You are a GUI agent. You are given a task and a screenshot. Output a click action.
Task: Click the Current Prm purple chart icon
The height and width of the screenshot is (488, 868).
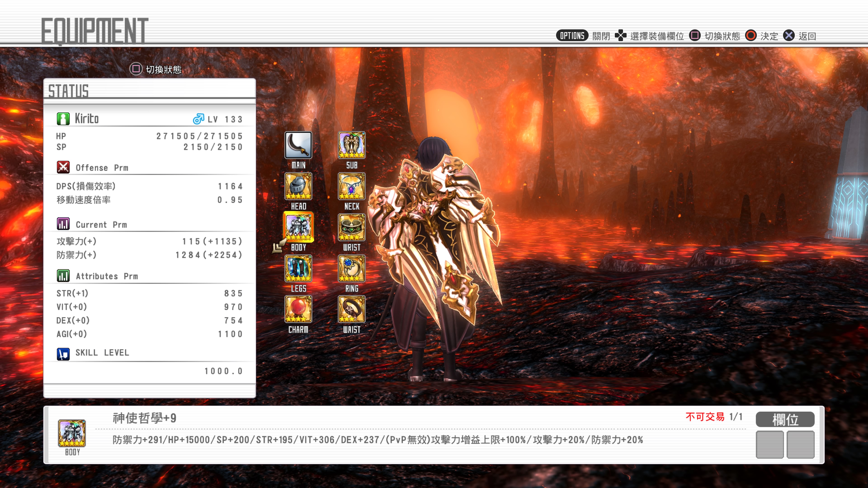point(63,224)
